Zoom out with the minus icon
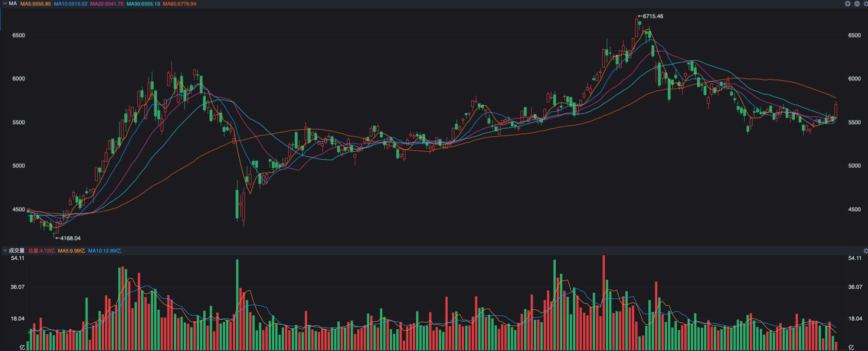The height and width of the screenshot is (351, 868). click(857, 4)
